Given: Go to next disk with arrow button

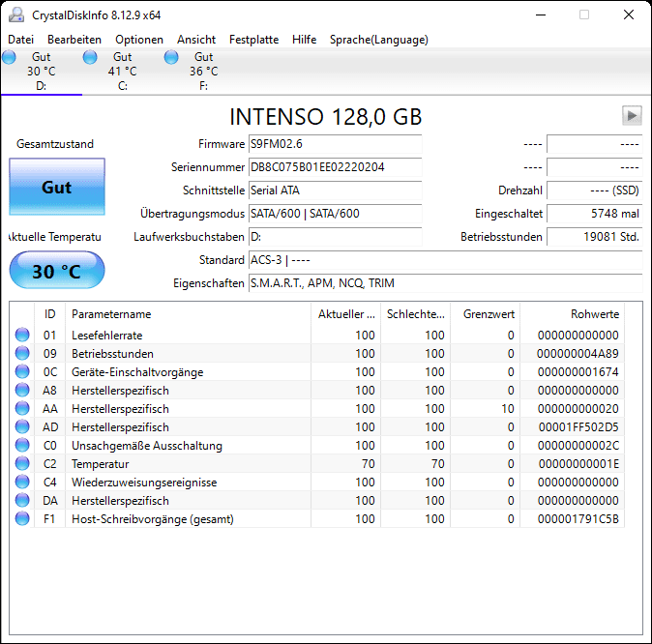Looking at the screenshot, I should click(632, 116).
